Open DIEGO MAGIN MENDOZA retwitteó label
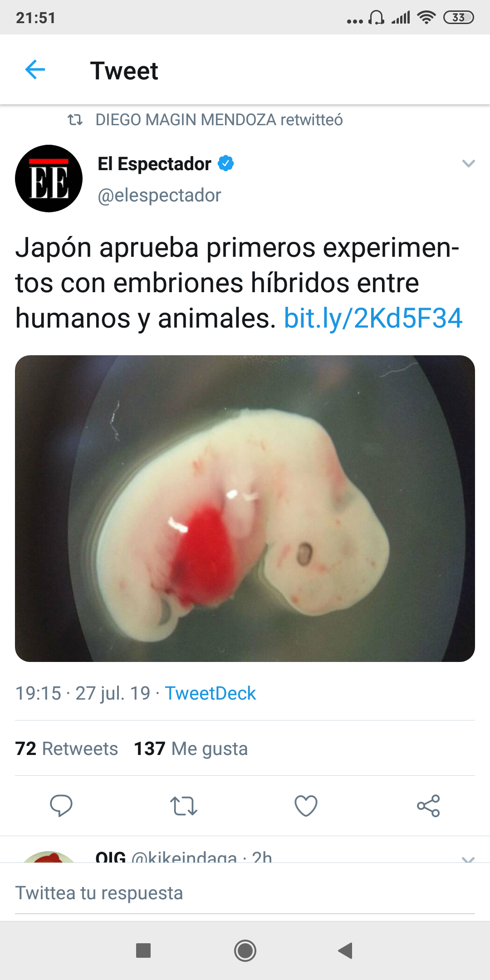This screenshot has height=980, width=490. [219, 120]
